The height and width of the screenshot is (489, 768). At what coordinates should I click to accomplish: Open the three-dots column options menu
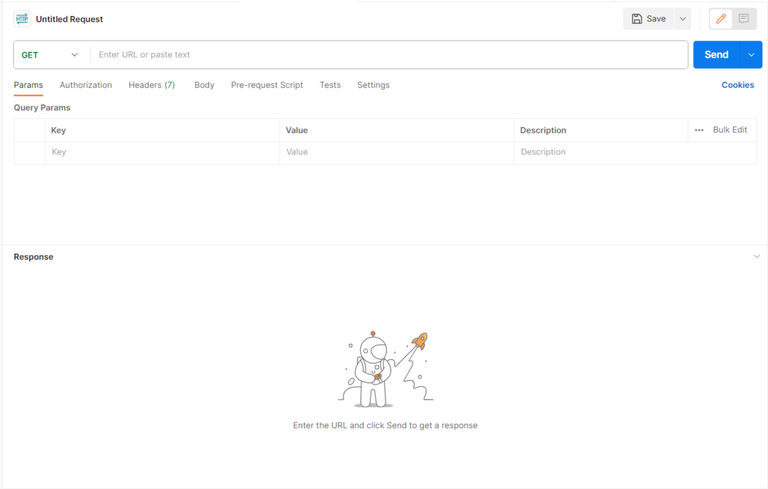click(699, 130)
